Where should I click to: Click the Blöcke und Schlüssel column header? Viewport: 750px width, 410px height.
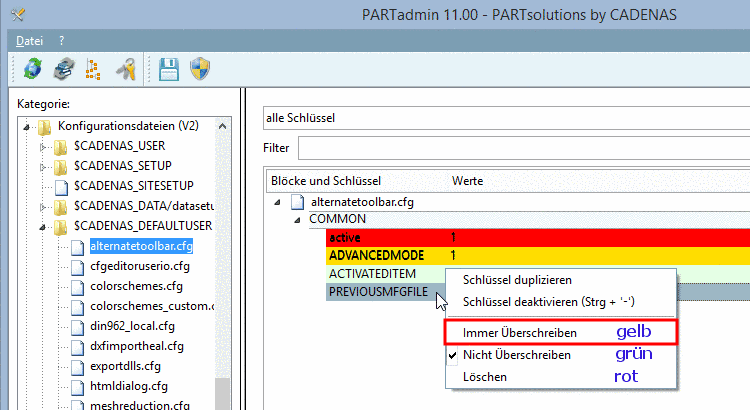coord(326,181)
